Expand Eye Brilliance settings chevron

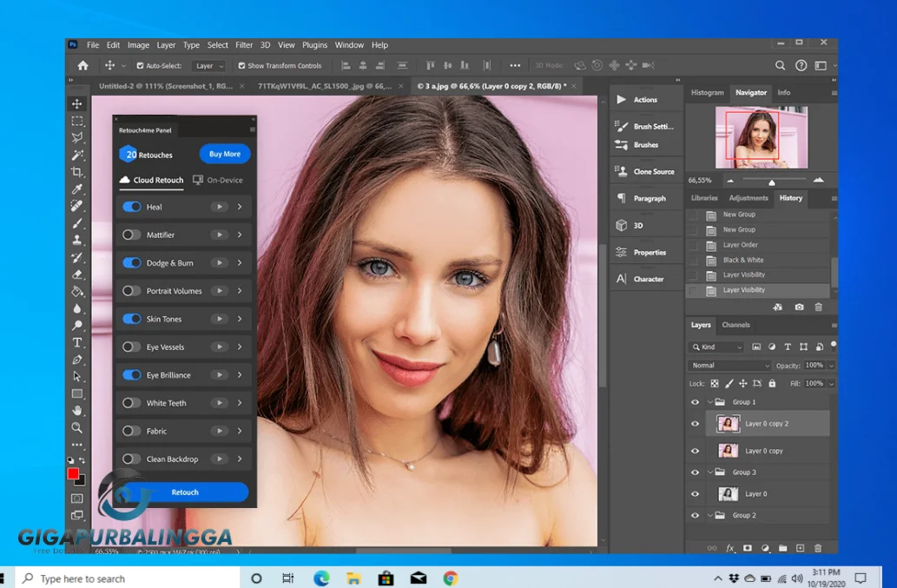tap(240, 374)
